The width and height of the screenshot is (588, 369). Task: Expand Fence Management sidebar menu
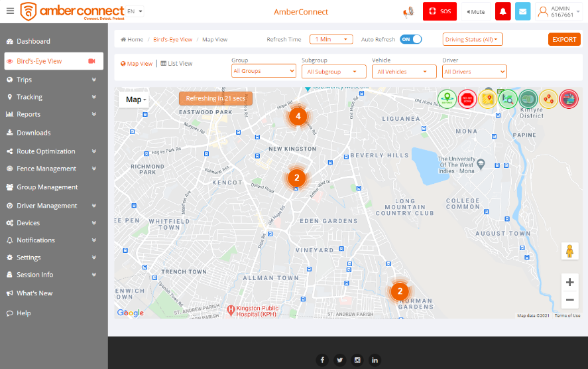pyautogui.click(x=52, y=169)
